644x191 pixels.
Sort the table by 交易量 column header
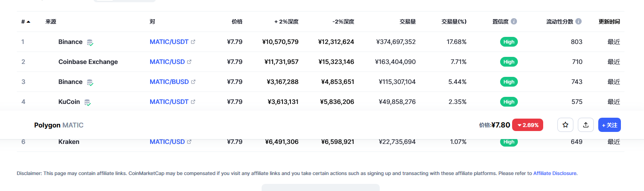click(x=407, y=21)
